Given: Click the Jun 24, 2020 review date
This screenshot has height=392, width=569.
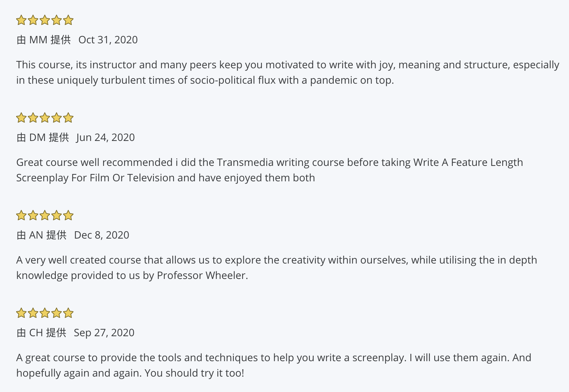Looking at the screenshot, I should click(105, 137).
